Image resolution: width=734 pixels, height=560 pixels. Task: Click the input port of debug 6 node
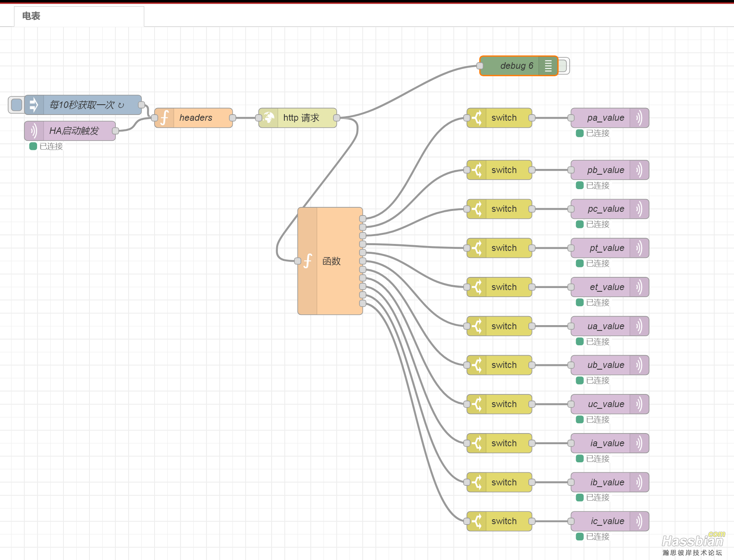(480, 66)
